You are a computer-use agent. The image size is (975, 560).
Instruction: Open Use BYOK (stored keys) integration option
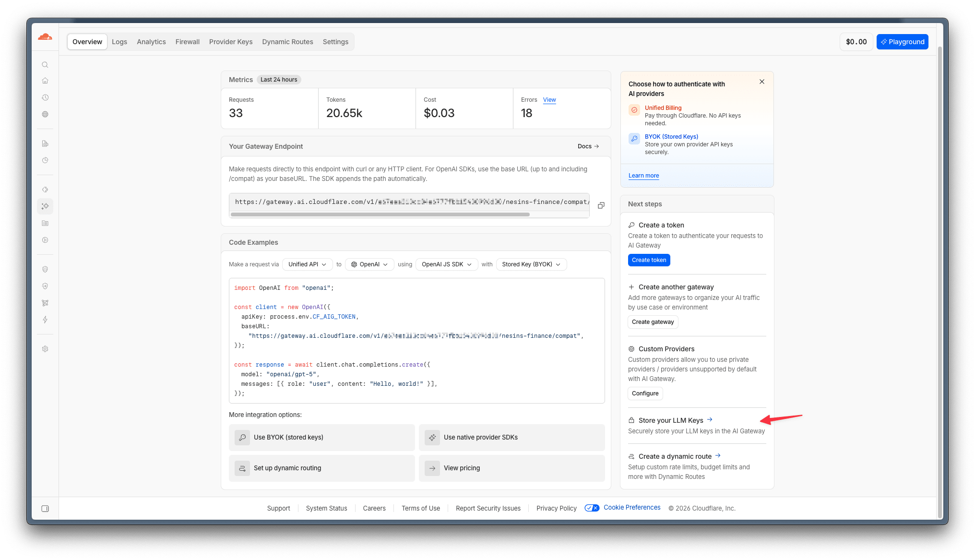(x=322, y=438)
